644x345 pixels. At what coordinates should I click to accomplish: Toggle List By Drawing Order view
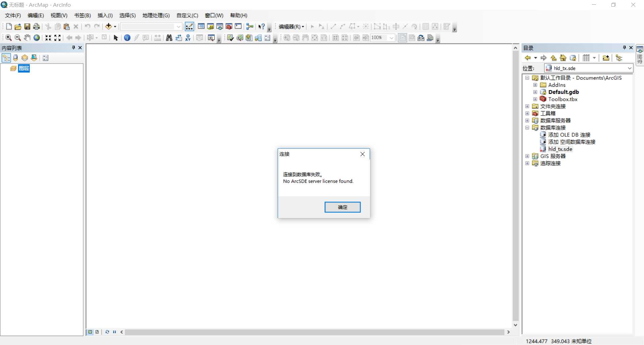pos(6,58)
